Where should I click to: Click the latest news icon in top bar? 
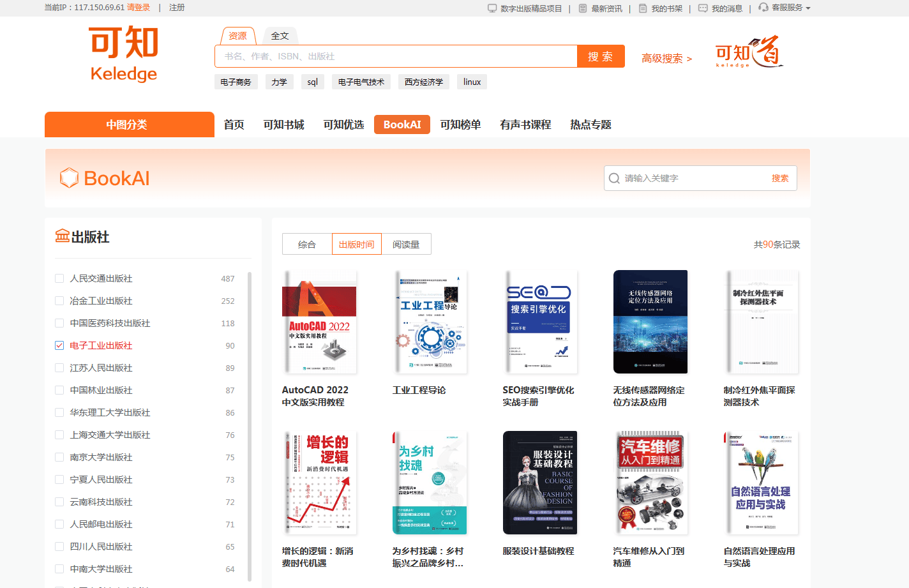pos(583,8)
